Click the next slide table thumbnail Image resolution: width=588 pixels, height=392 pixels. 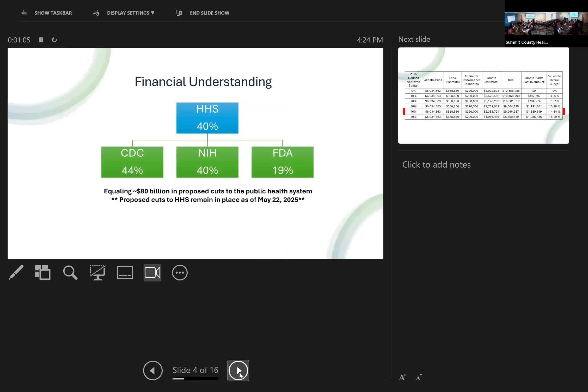(483, 95)
